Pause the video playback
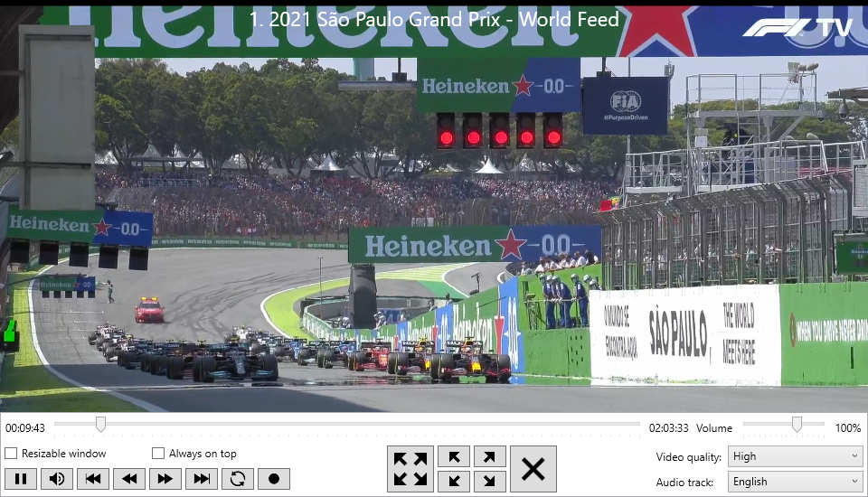 (21, 479)
